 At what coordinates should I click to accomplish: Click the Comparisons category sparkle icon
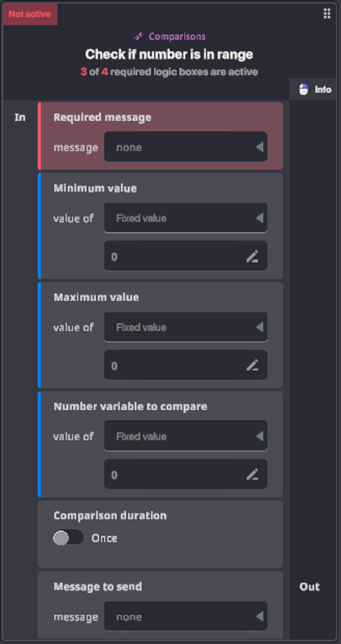coord(138,36)
